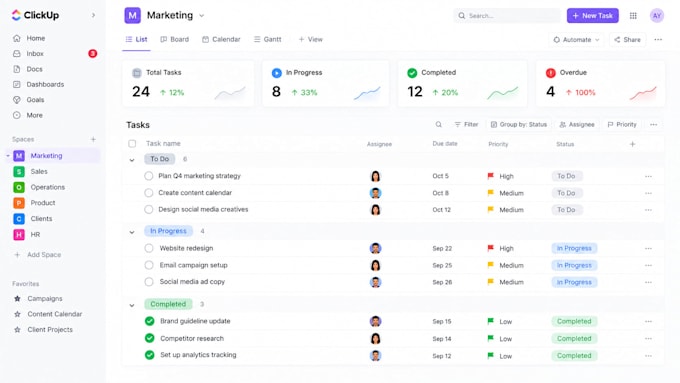Viewport: 680px width, 383px height.
Task: Click the assignee avatar for Social media ad copy
Action: click(376, 282)
